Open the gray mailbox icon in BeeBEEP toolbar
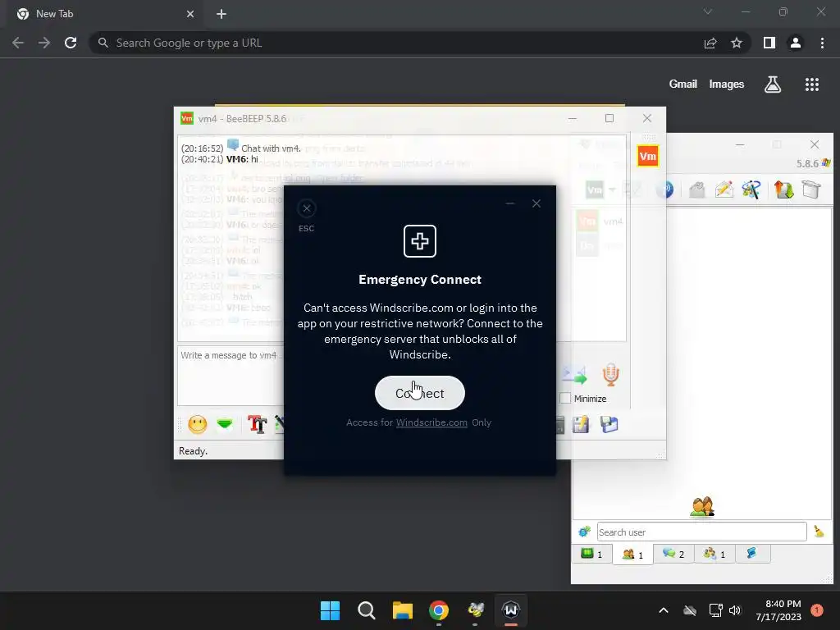This screenshot has width=840, height=630. pos(696,189)
